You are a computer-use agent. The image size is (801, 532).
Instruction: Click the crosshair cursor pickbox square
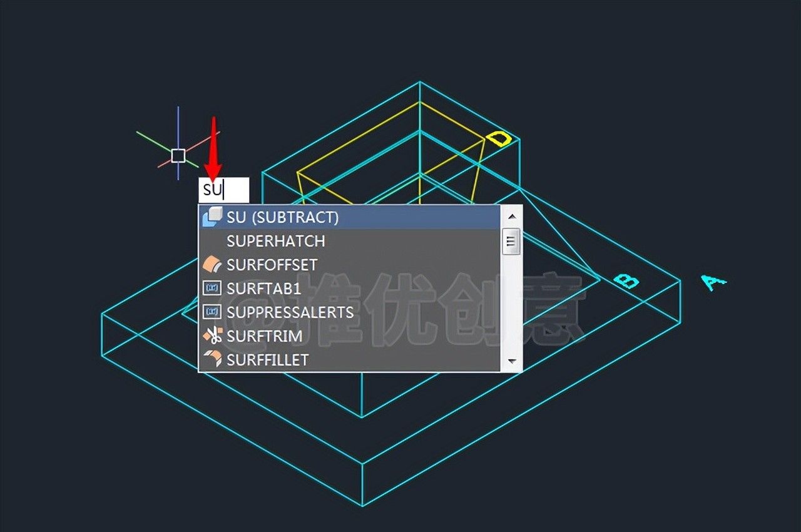tap(178, 155)
